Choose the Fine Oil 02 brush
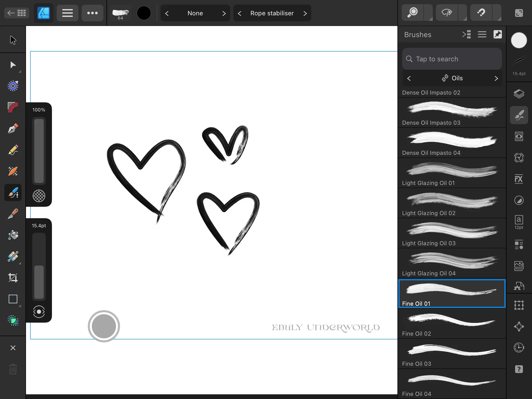This screenshot has width=532, height=399. pyautogui.click(x=451, y=322)
